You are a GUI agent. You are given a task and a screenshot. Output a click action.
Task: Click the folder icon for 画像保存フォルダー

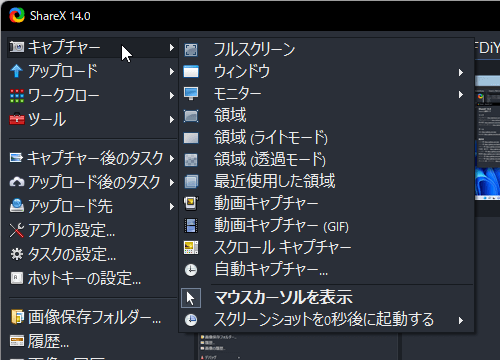(x=17, y=317)
